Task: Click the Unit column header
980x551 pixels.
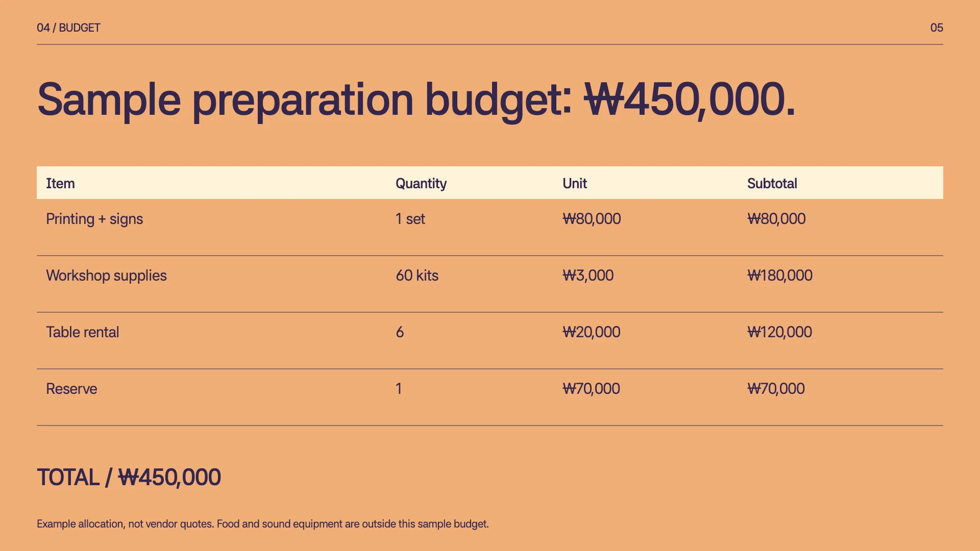Action: coord(575,183)
